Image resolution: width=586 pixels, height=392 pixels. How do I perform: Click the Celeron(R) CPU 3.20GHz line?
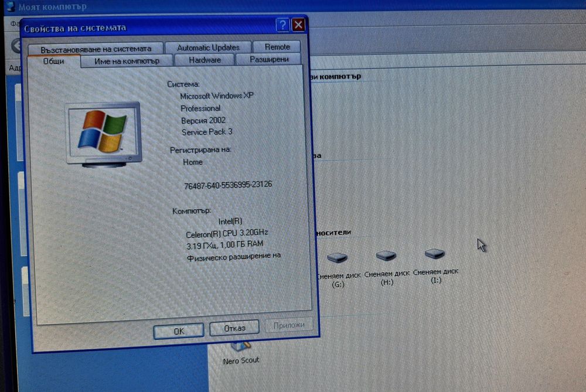pos(227,233)
